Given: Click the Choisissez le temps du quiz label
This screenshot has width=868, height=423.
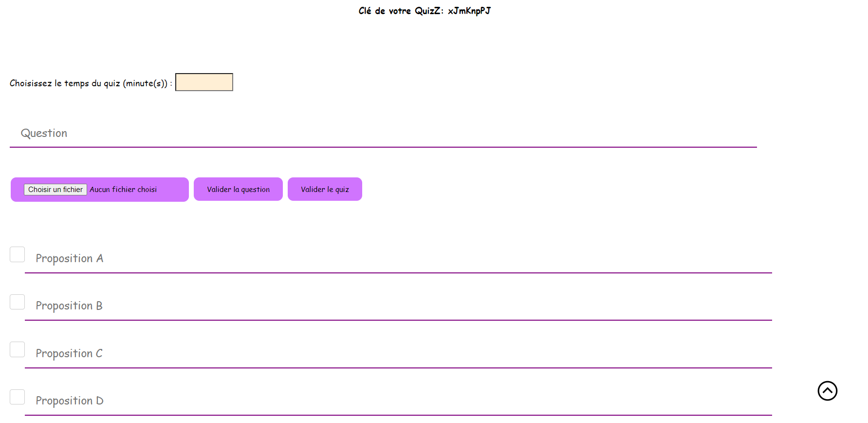Looking at the screenshot, I should pyautogui.click(x=91, y=83).
